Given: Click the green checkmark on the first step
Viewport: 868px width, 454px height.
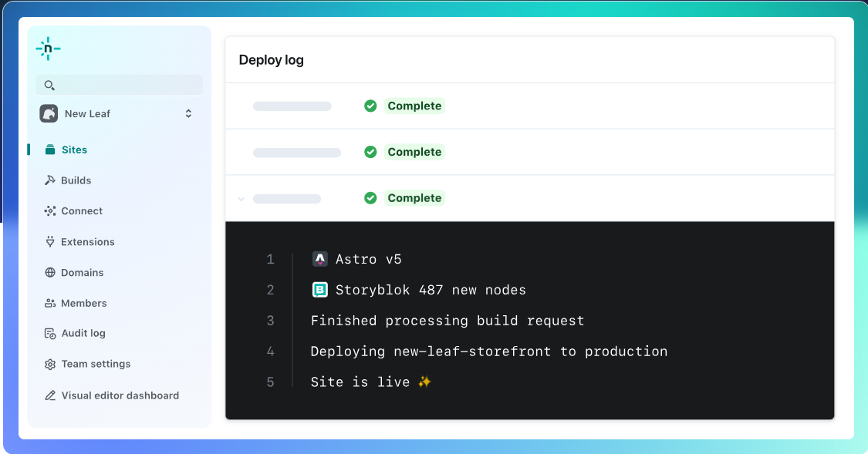Looking at the screenshot, I should pos(370,106).
